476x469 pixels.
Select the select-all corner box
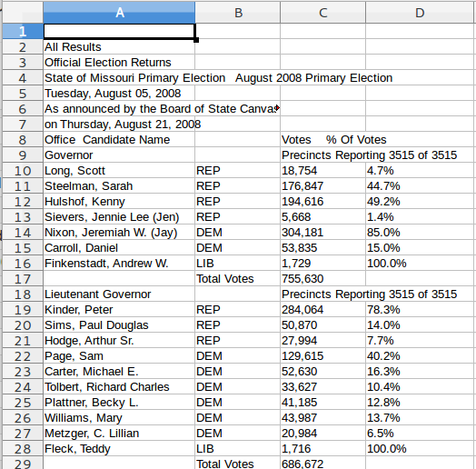23,13
